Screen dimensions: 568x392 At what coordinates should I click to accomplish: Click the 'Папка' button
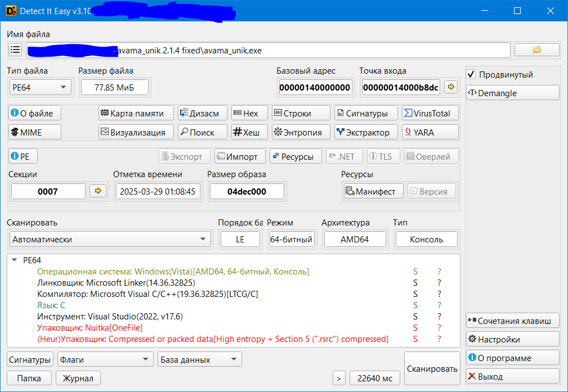pyautogui.click(x=29, y=379)
